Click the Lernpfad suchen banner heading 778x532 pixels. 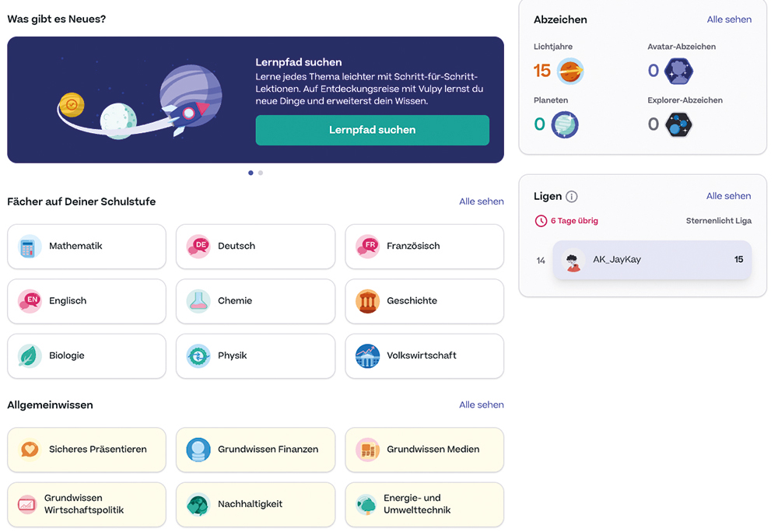[x=299, y=62]
